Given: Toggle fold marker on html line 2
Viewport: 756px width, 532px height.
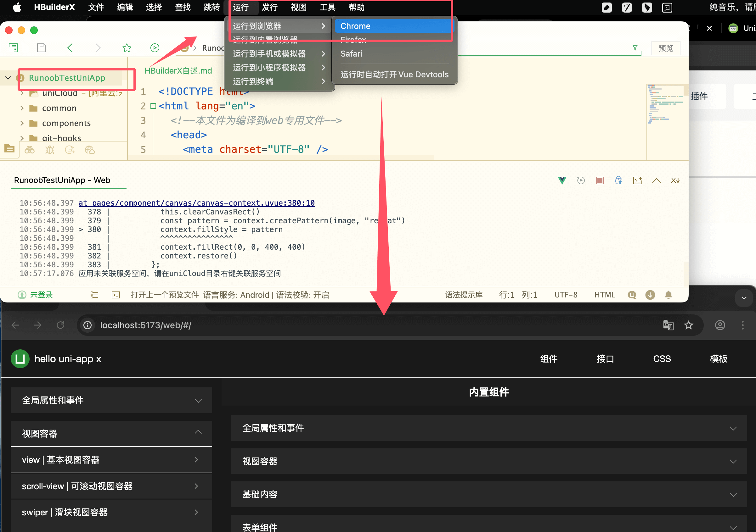Looking at the screenshot, I should pyautogui.click(x=153, y=106).
